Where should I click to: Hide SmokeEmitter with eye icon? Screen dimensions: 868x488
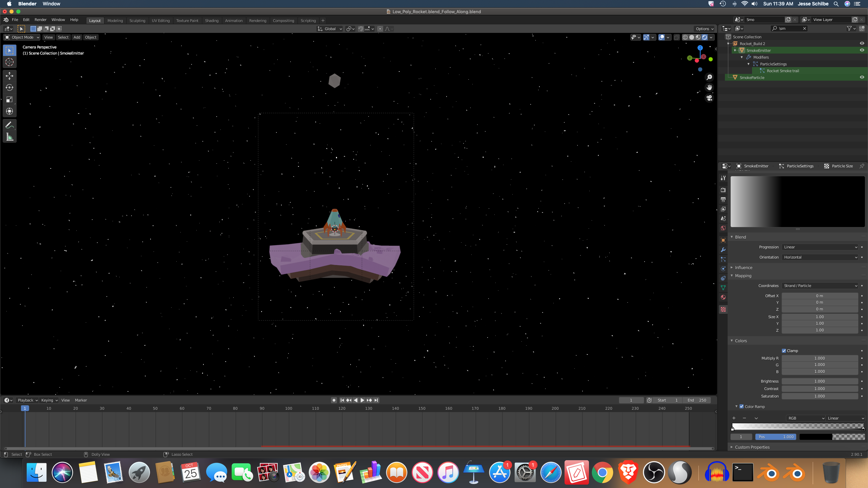tap(862, 50)
